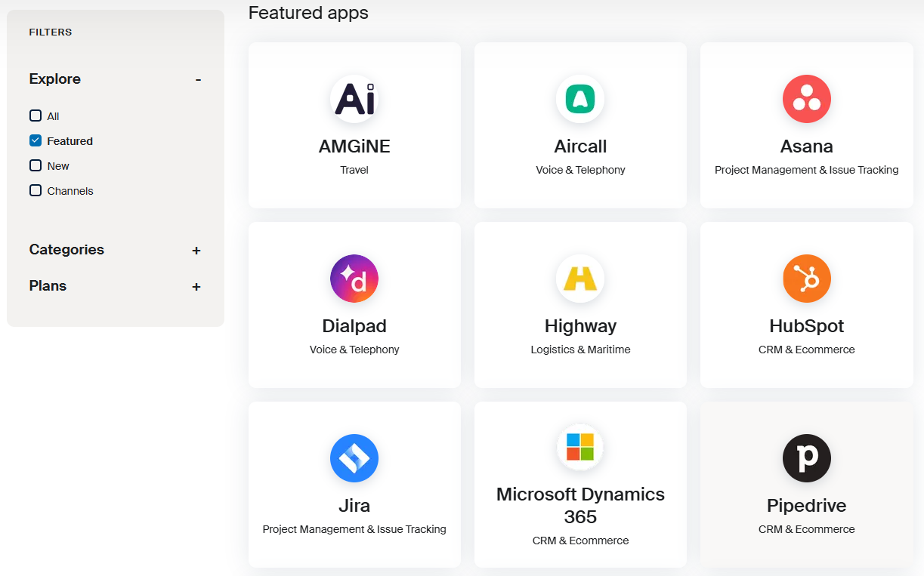Click the FILTERS panel label
Image resolution: width=924 pixels, height=576 pixels.
coord(51,32)
